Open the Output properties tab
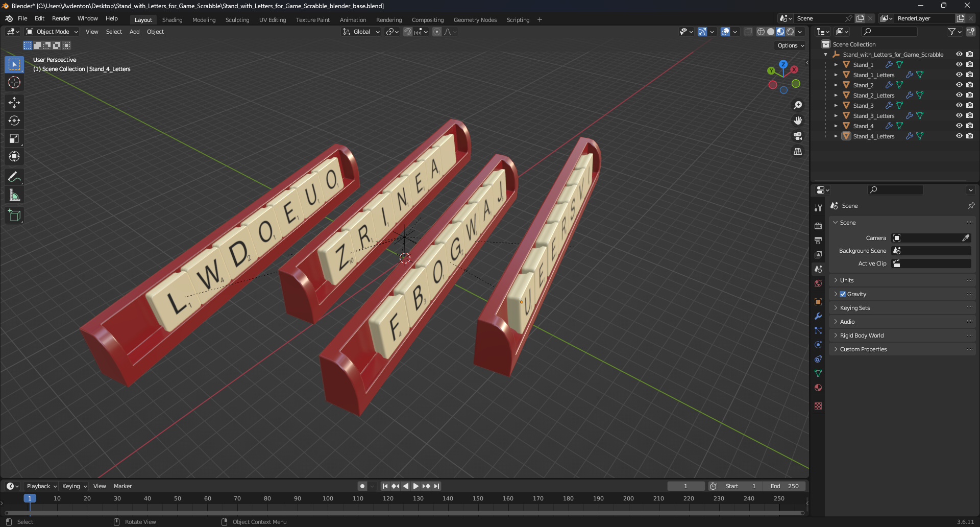The image size is (980, 527). [x=818, y=240]
